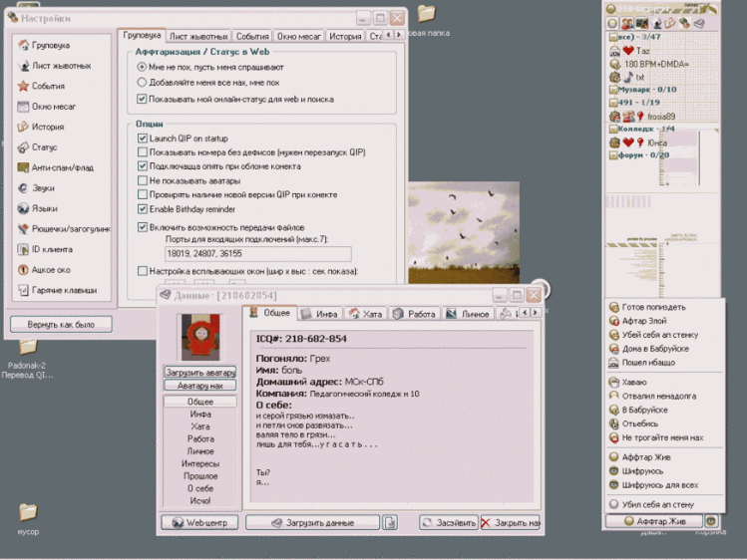The height and width of the screenshot is (560, 747).
Task: Toggle Подключаща опять при обломе конекта
Action: point(142,166)
